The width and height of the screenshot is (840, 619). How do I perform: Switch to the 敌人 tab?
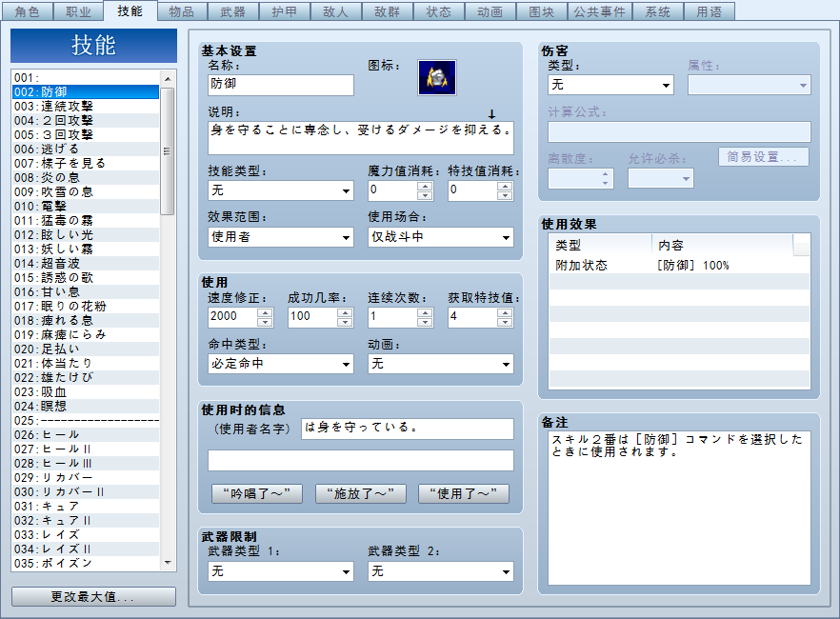pyautogui.click(x=335, y=11)
